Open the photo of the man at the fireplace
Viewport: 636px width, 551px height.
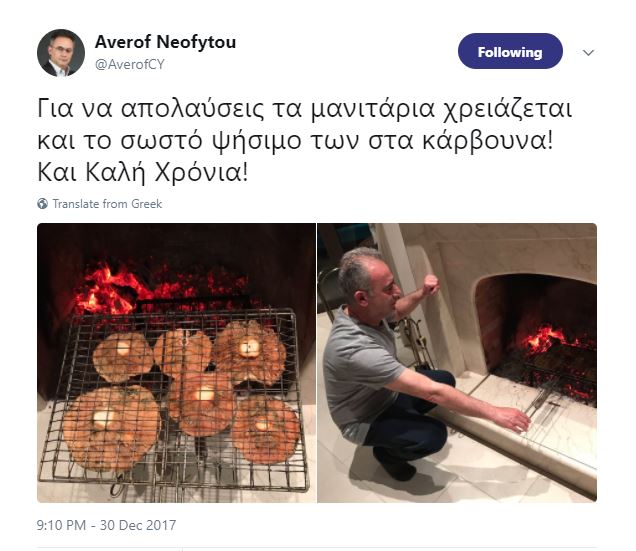pyautogui.click(x=457, y=363)
